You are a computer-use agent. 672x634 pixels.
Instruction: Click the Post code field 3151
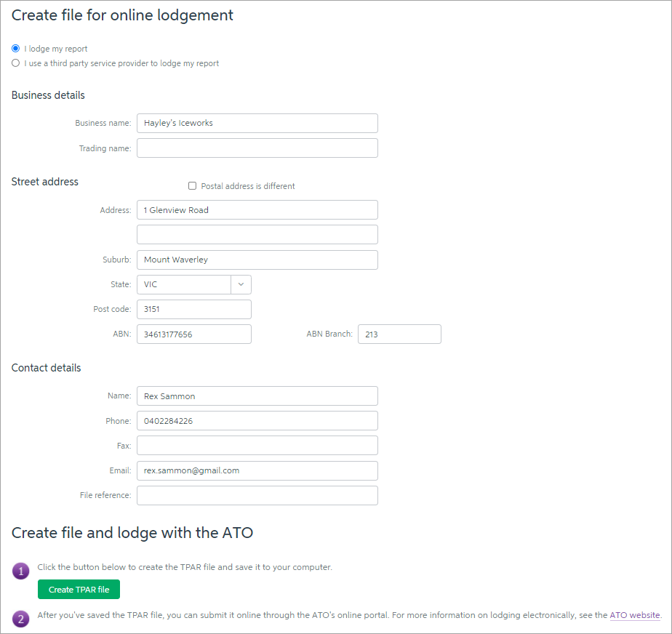point(194,309)
